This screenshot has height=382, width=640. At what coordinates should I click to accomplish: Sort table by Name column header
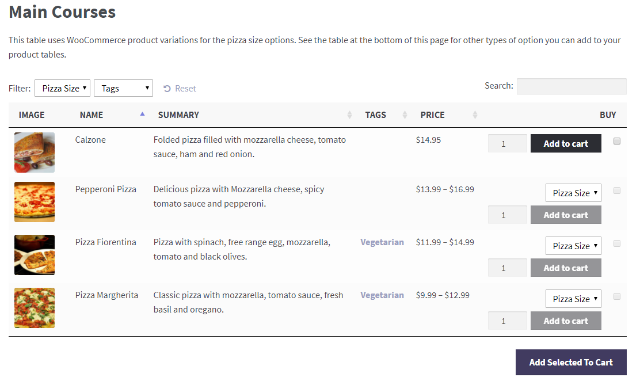(91, 115)
